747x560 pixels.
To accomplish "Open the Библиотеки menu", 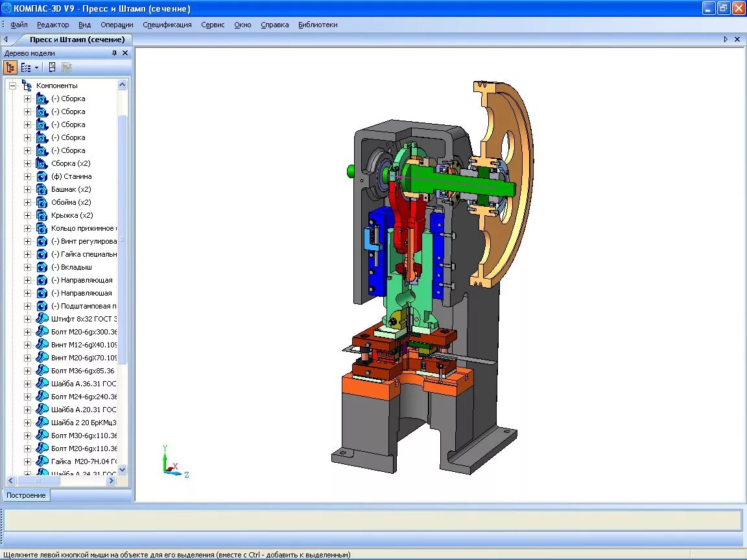I will point(318,25).
